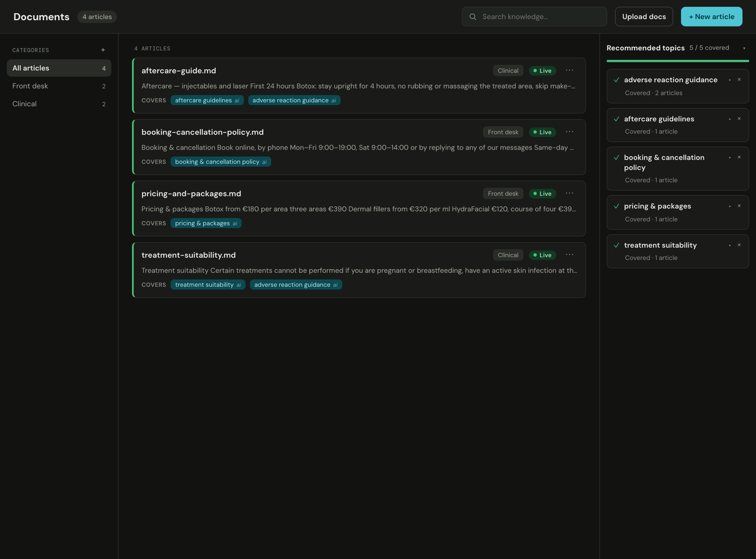Click the topics coverage progress bar

click(677, 61)
